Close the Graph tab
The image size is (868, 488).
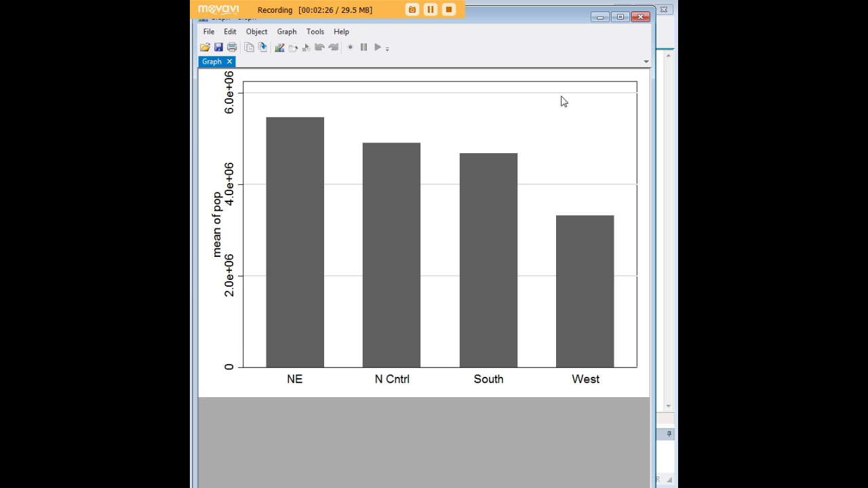(x=229, y=62)
